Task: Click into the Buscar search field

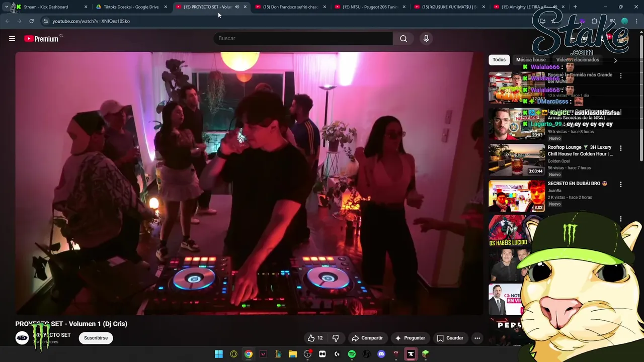Action: [303, 38]
